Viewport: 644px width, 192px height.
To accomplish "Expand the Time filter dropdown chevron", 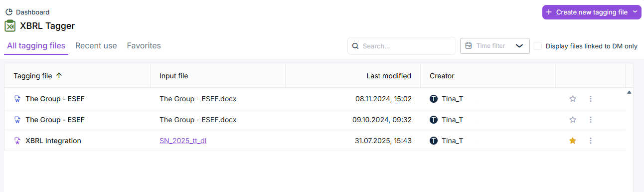I will [x=519, y=46].
